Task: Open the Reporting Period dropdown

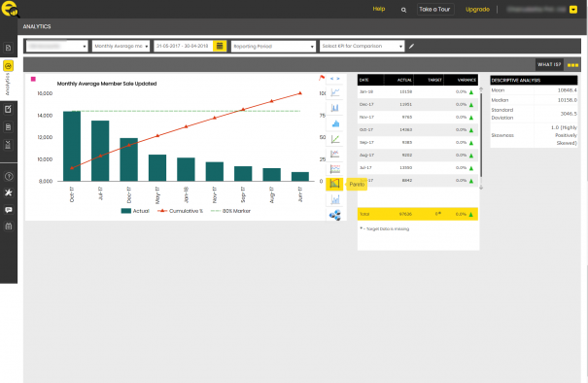Action: (273, 46)
